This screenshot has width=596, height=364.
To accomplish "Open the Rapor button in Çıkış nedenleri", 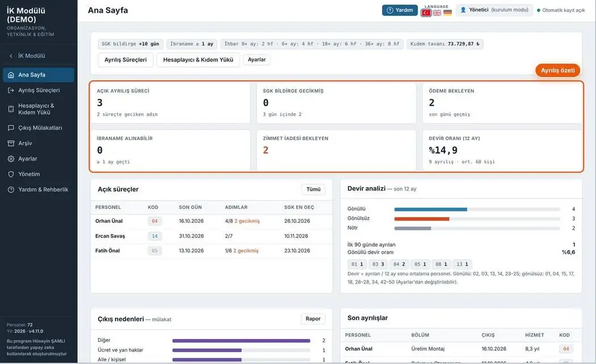I will (313, 319).
